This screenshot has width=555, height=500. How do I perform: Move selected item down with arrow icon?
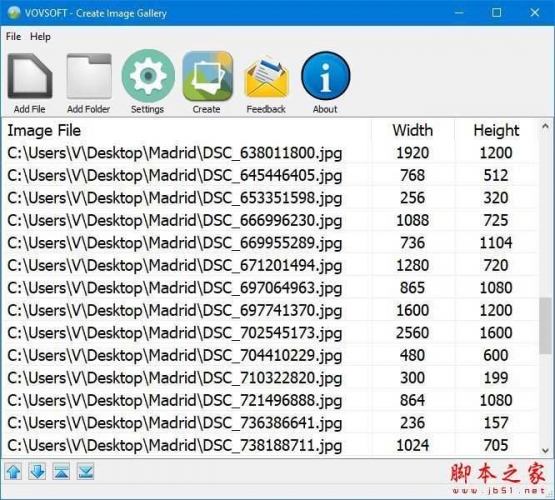[38, 472]
